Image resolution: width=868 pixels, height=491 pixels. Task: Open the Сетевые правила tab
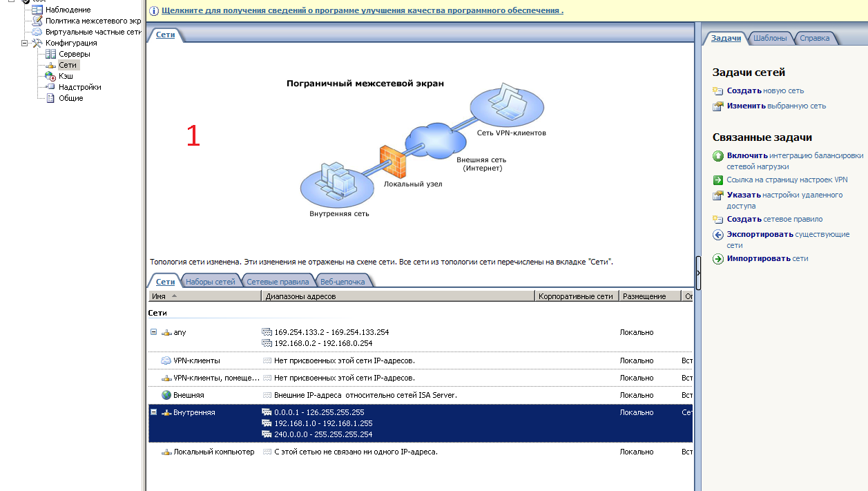click(278, 282)
